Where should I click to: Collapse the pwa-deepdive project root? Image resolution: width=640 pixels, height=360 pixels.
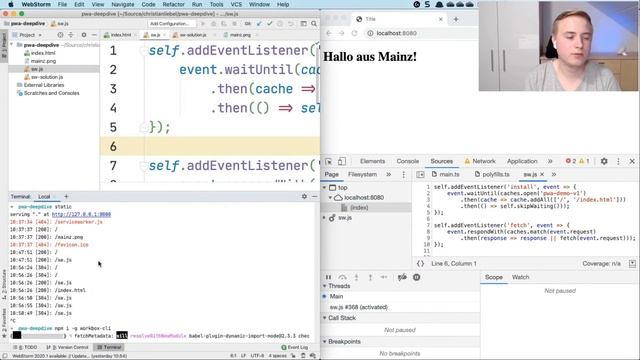click(12, 45)
